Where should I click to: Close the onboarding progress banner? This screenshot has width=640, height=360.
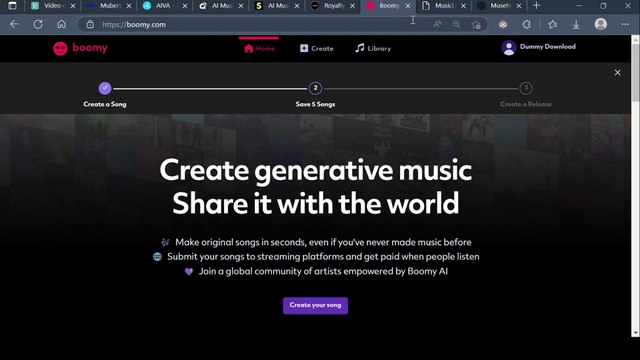(618, 73)
